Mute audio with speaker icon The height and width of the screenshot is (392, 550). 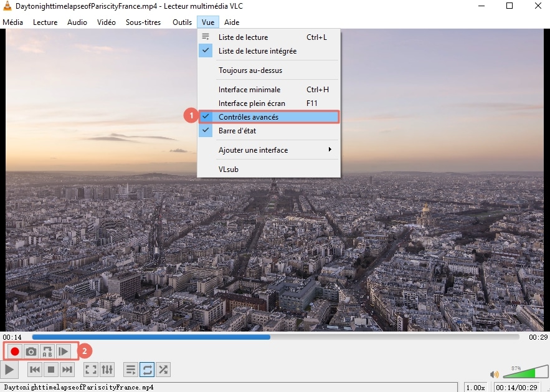click(x=494, y=375)
